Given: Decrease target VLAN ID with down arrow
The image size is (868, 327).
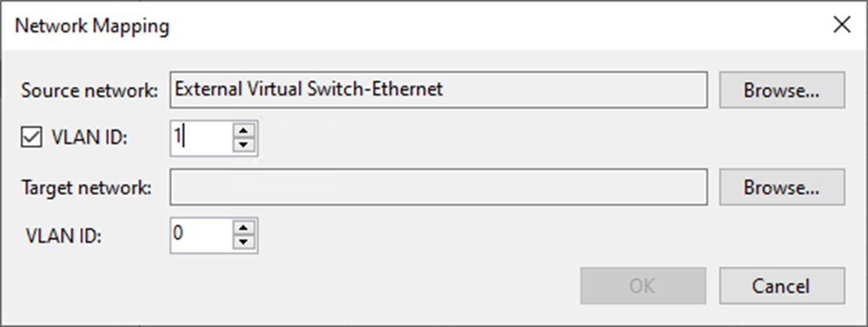Looking at the screenshot, I should (244, 242).
